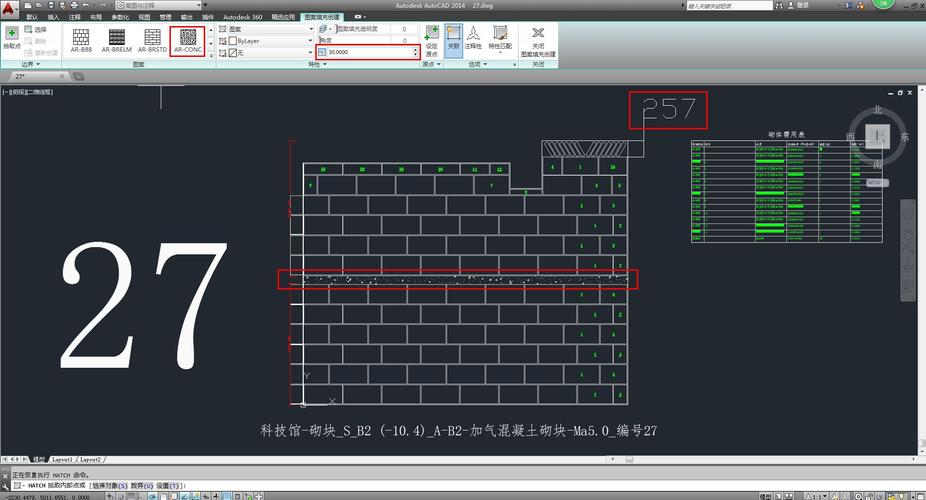The width and height of the screenshot is (926, 500).
Task: Choose the AR-B88 hatch pattern
Action: [x=81, y=41]
